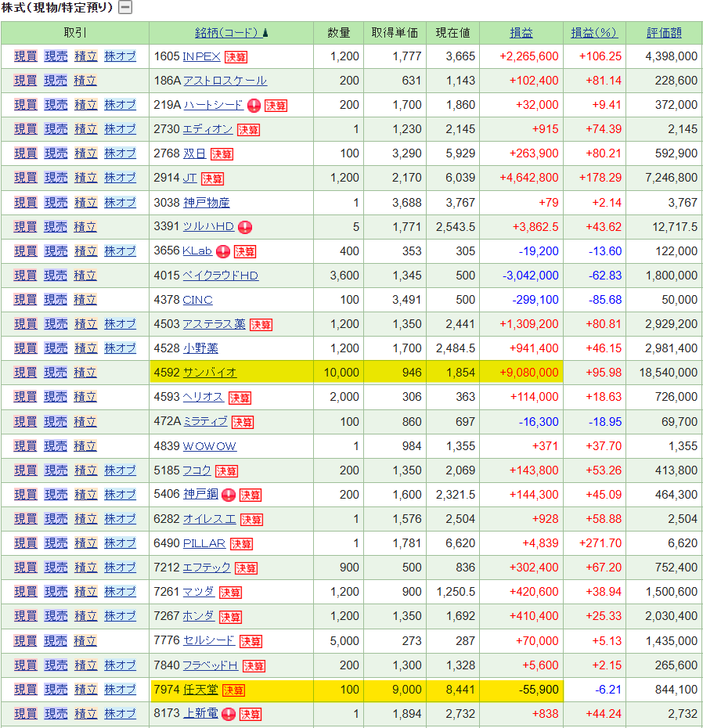
Task: Click the 決算 badge beside JT
Action: [212, 178]
